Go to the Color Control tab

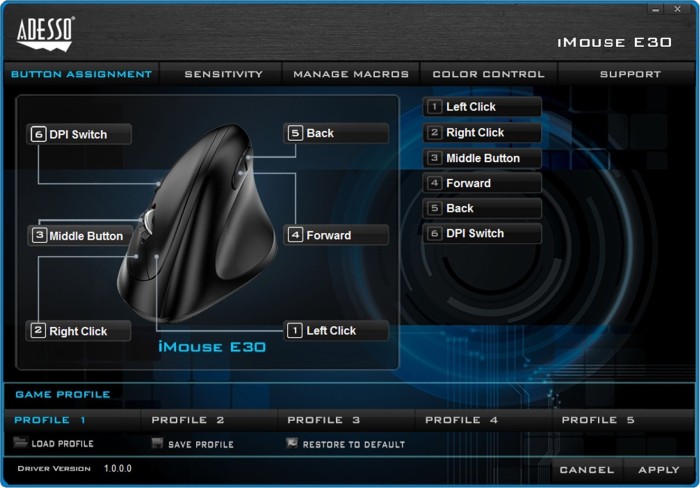tap(488, 74)
